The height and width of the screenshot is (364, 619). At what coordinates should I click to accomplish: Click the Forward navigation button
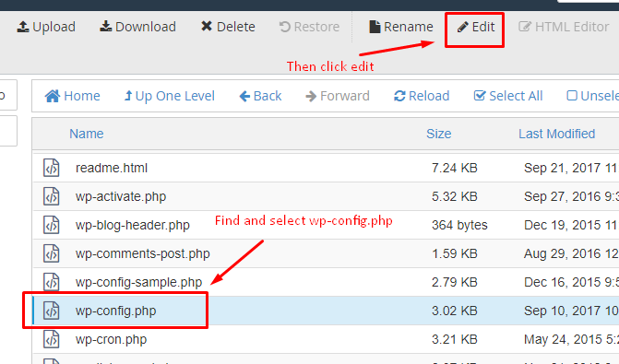point(338,96)
